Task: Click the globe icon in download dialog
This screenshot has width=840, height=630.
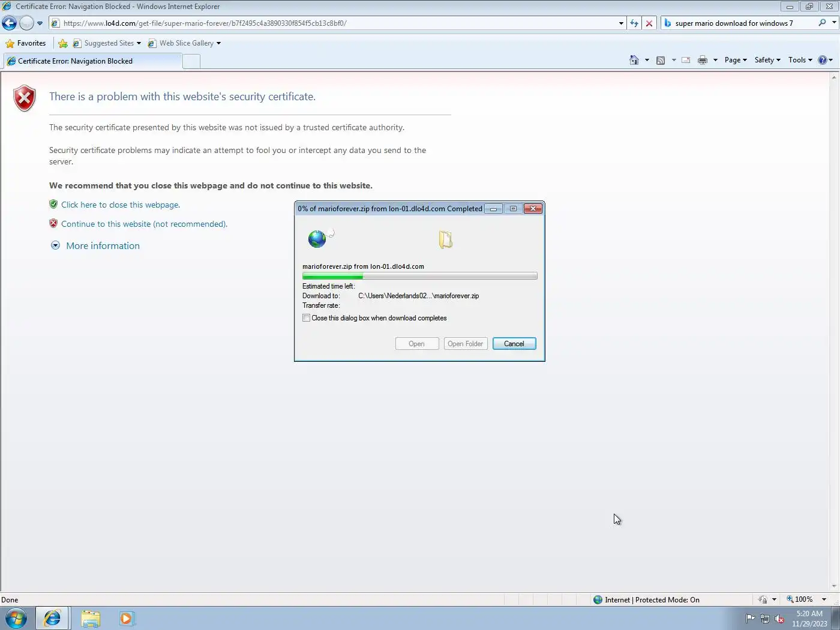Action: [x=317, y=239]
